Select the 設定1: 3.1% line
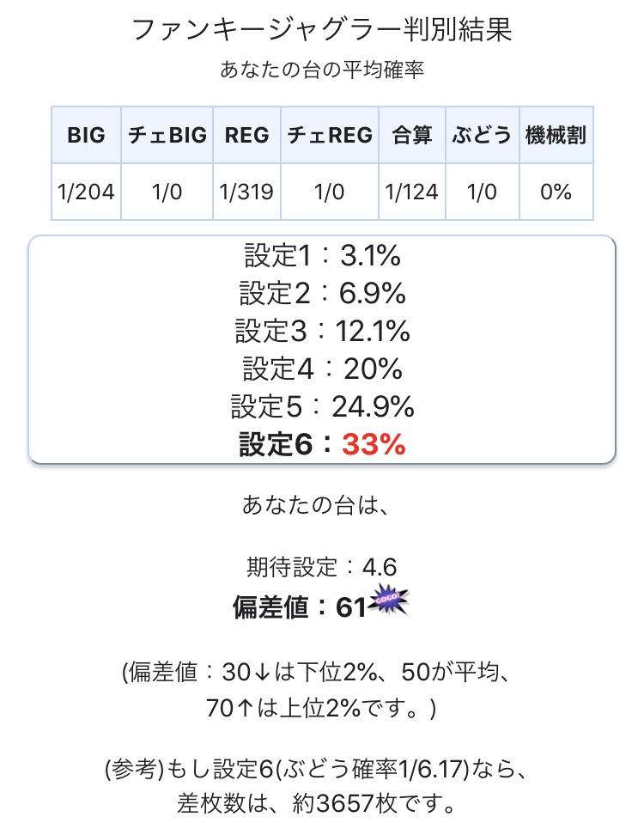 click(322, 256)
